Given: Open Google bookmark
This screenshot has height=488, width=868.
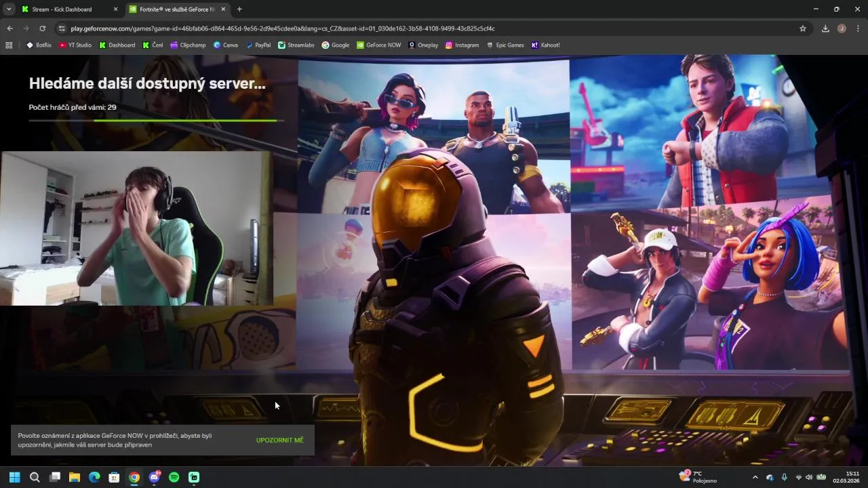Looking at the screenshot, I should point(336,45).
